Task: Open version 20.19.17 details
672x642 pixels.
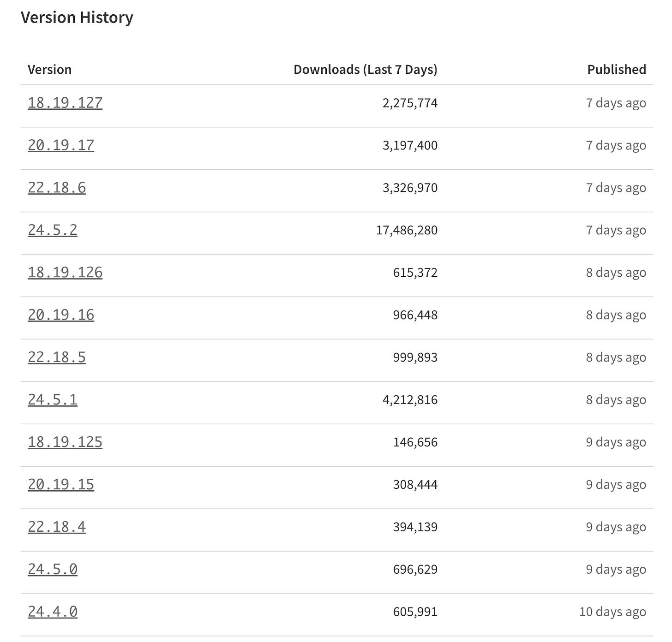Action: coord(60,145)
